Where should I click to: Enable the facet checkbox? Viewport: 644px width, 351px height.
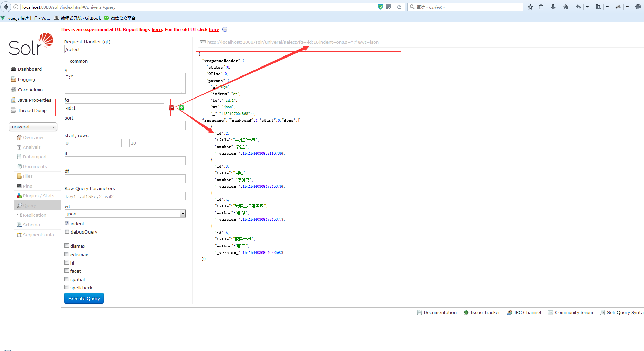[x=67, y=271]
